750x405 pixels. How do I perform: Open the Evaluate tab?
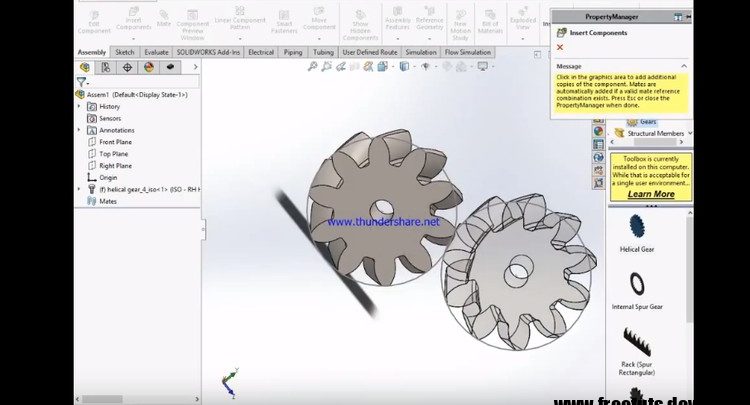(x=156, y=52)
